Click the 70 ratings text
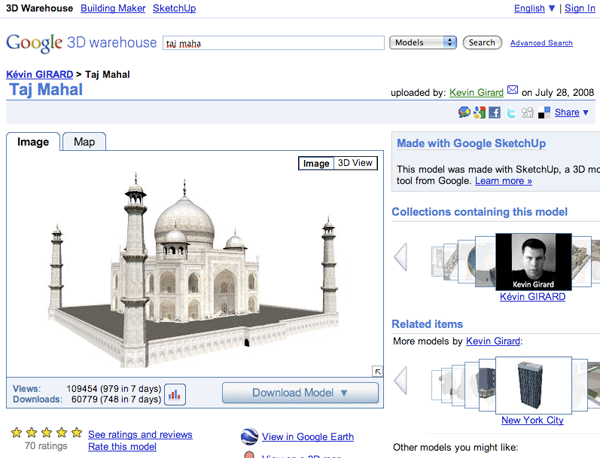Image resolution: width=600 pixels, height=458 pixels. (46, 446)
